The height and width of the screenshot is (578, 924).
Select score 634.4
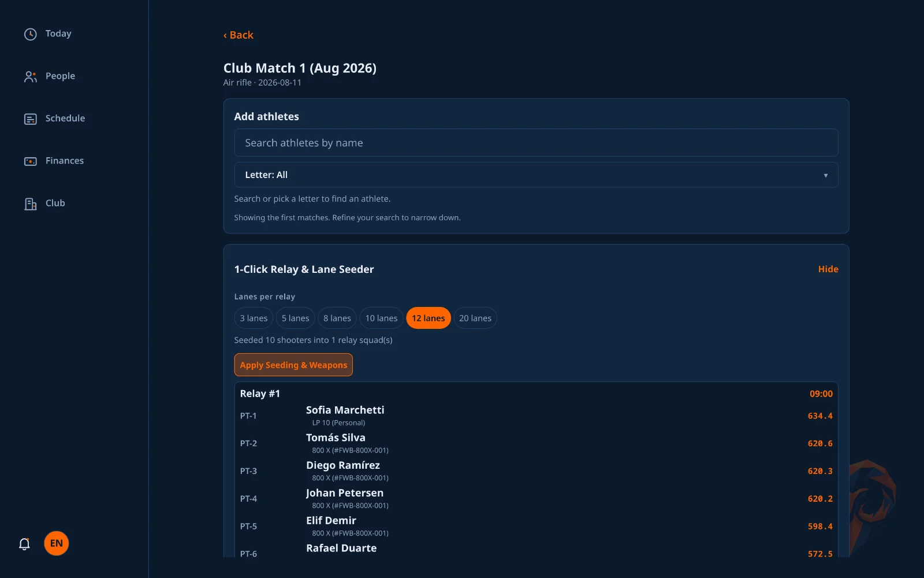pos(820,416)
